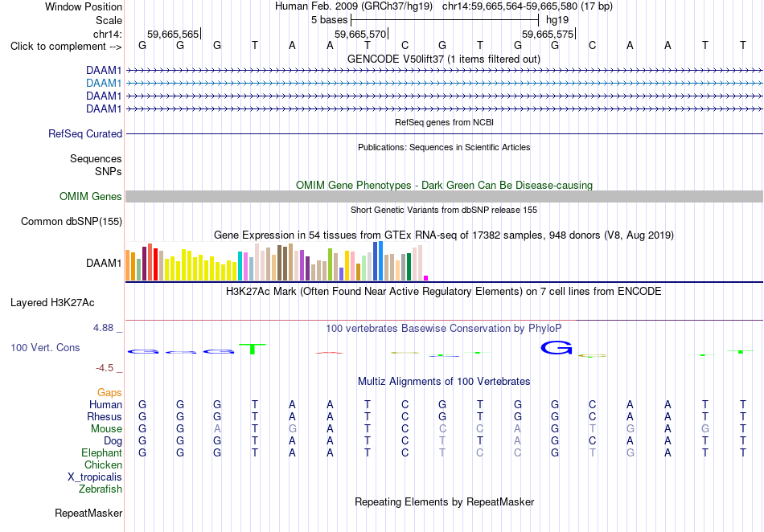Click the GTEx DAAM1 expression bar chart
The width and height of the screenshot is (764, 532).
[x=277, y=261]
